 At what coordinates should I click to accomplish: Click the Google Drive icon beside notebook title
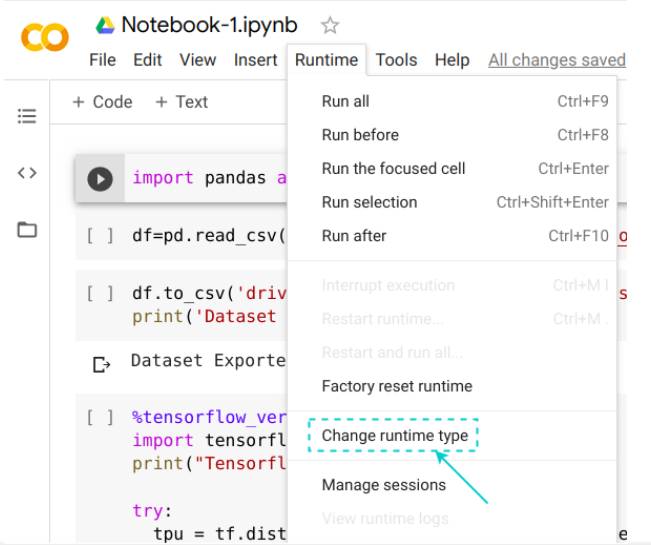point(104,25)
